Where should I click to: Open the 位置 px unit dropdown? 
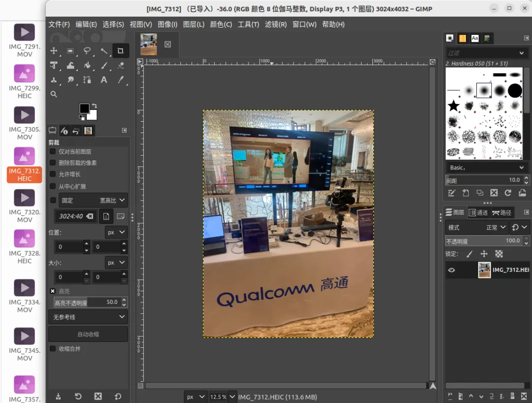coord(116,233)
